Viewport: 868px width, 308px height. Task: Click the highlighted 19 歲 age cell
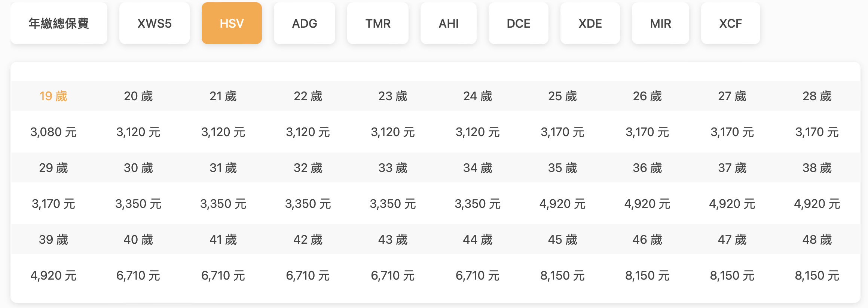pos(54,96)
